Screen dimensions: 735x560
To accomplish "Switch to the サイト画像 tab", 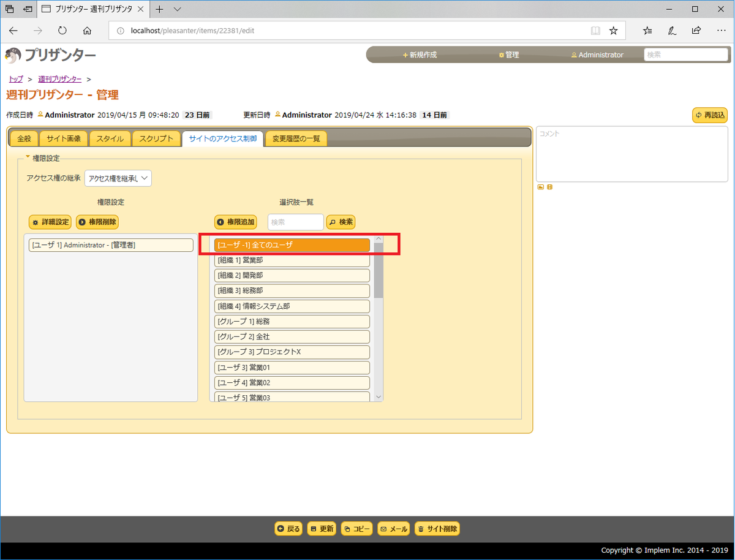I will click(x=63, y=138).
